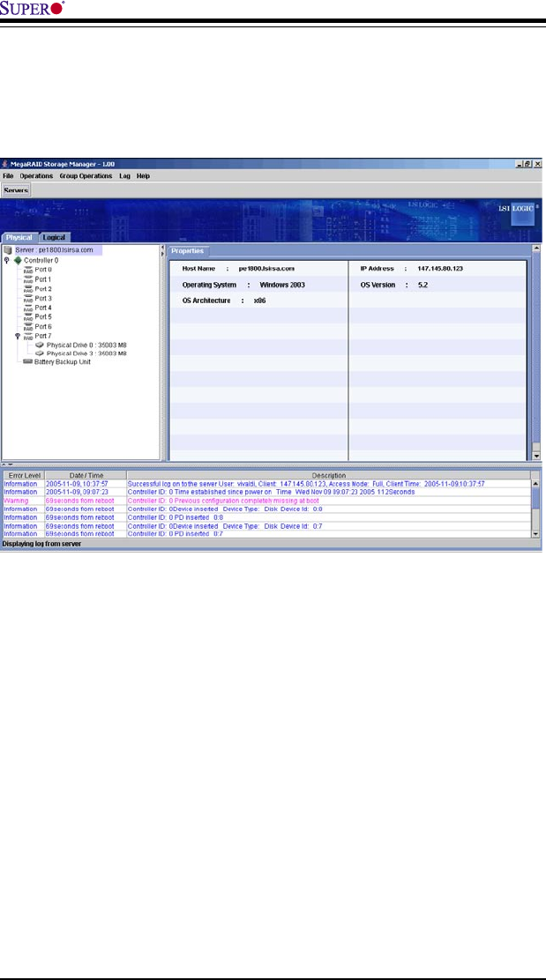Click the Operating System value Windows 2003
This screenshot has width=546, height=980.
[282, 285]
